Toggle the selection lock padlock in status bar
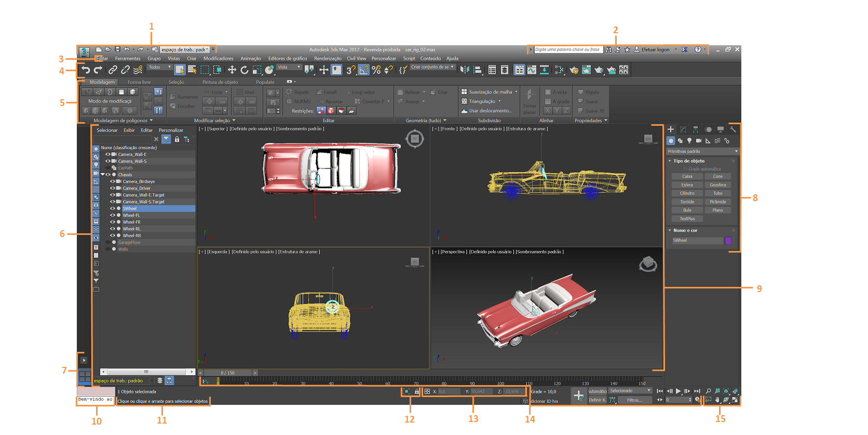 (x=416, y=391)
